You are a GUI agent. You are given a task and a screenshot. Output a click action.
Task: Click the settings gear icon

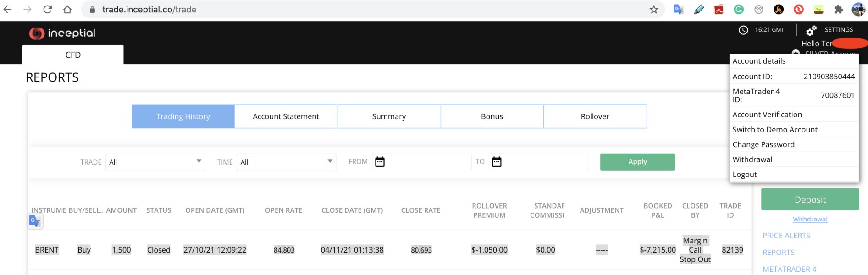(811, 30)
